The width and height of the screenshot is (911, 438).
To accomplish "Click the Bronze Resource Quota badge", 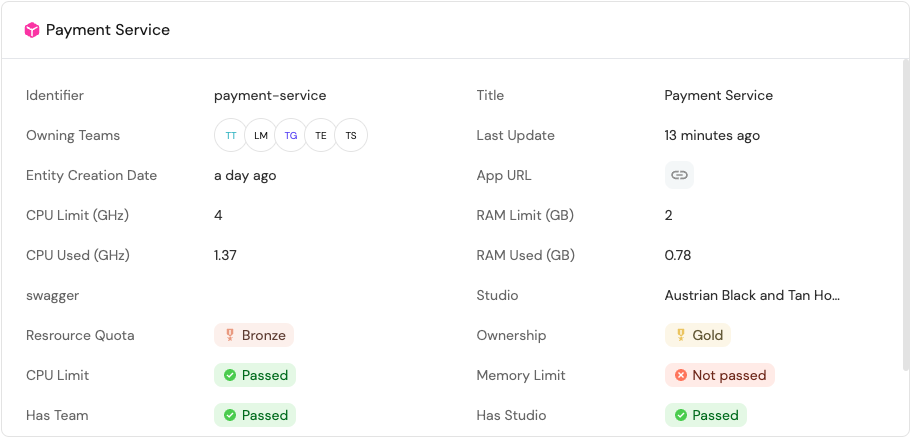I will (254, 335).
